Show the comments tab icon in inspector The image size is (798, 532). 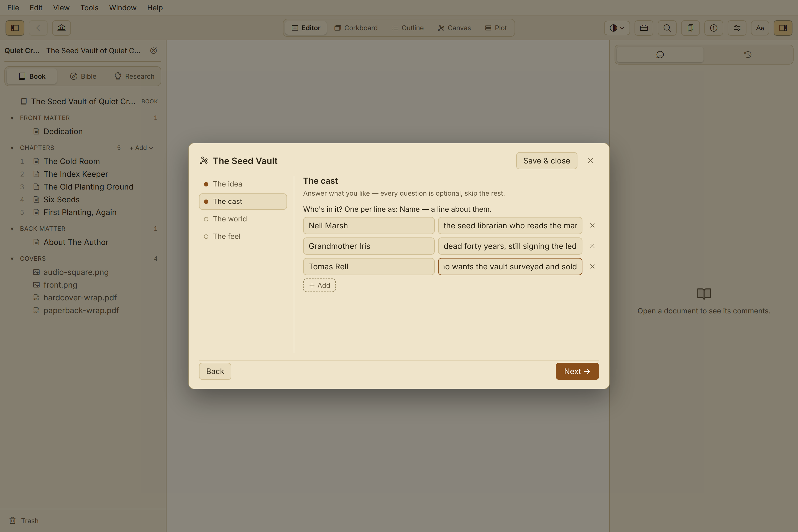660,55
